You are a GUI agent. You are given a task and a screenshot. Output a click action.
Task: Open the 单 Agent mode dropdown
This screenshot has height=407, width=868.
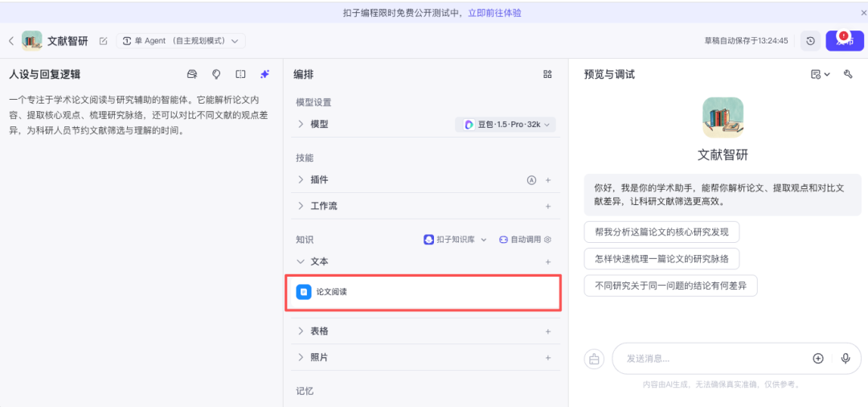[181, 41]
